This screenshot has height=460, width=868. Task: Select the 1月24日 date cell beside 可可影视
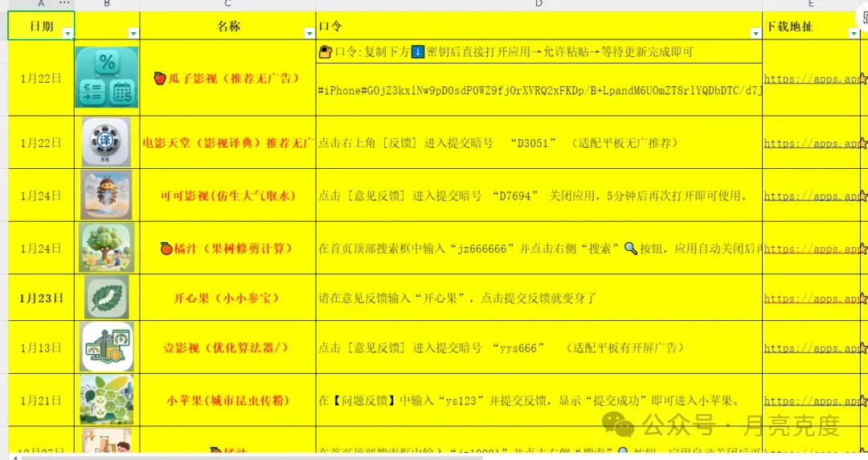[x=41, y=195]
